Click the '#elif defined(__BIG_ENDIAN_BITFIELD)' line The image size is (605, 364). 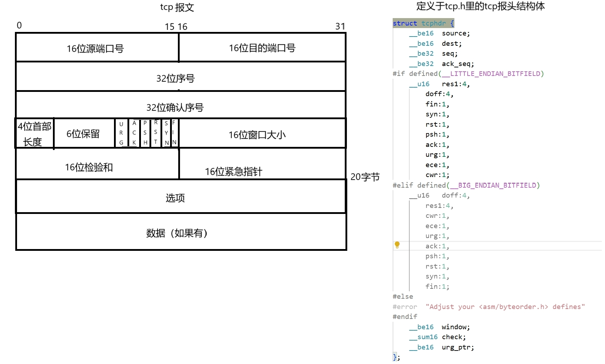(x=466, y=185)
